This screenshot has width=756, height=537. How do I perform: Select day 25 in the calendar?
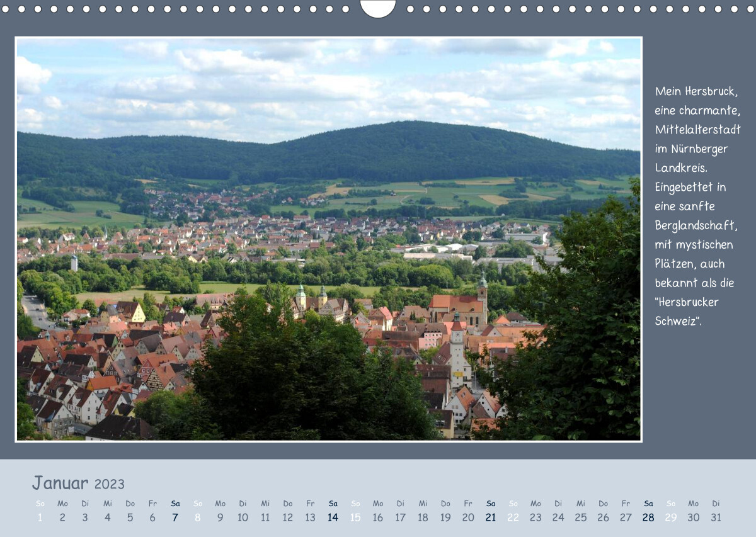[580, 517]
